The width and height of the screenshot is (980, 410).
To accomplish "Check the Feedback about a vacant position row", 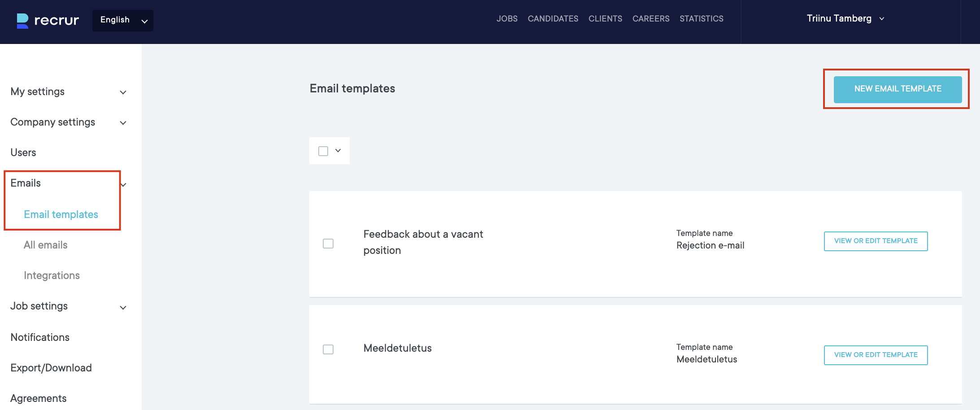I will [x=328, y=244].
